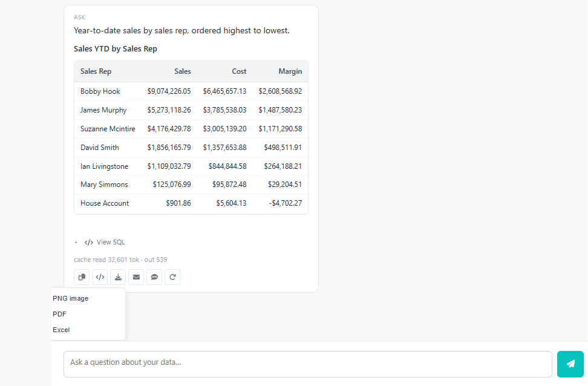Viewport: 588px width, 386px height.
Task: Click the download export icon button
Action: [118, 277]
